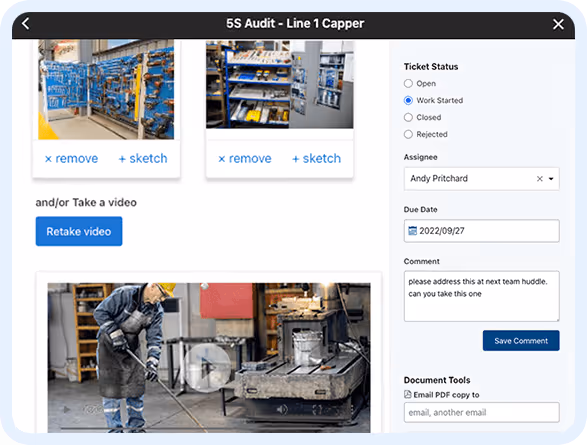
Task: Click the email address input field
Action: point(481,412)
